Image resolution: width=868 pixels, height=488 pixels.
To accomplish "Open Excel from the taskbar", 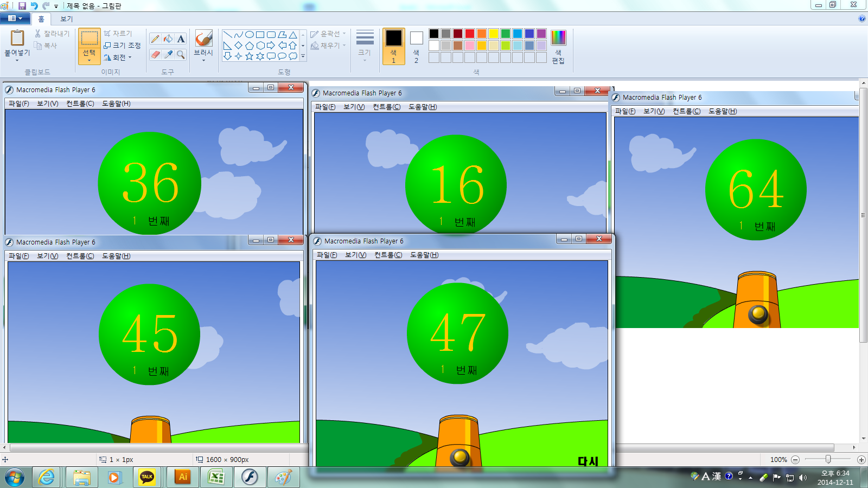I will (x=216, y=478).
